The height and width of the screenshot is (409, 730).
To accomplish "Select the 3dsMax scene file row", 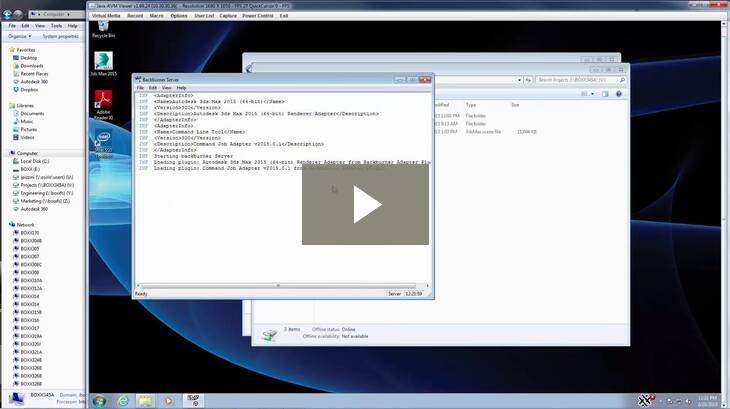I will click(484, 132).
